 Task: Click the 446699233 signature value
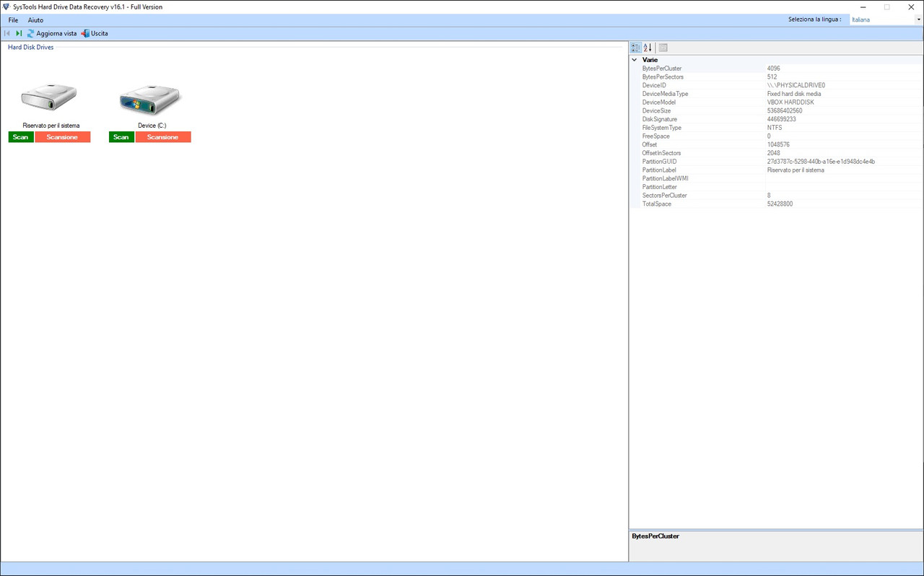pos(782,119)
